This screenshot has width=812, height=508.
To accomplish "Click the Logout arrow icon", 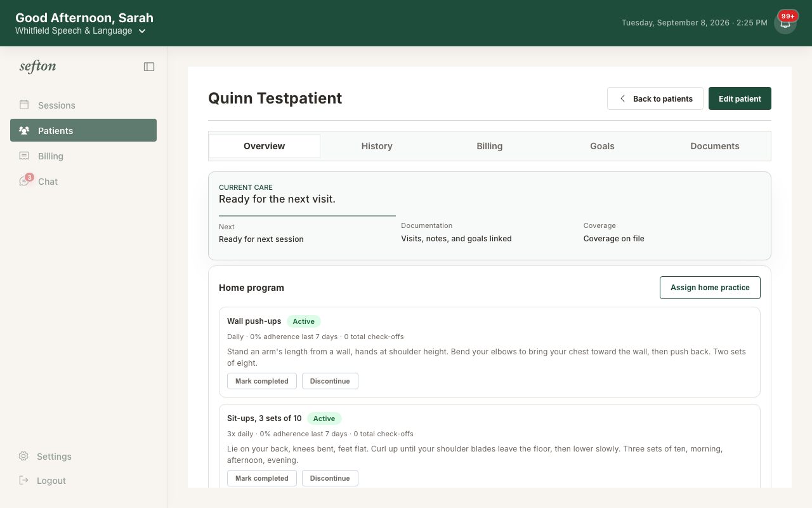I will coord(23,480).
